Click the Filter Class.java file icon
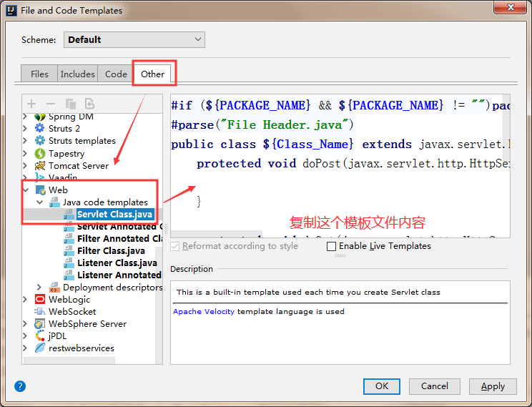This screenshot has width=532, height=407. tap(69, 251)
